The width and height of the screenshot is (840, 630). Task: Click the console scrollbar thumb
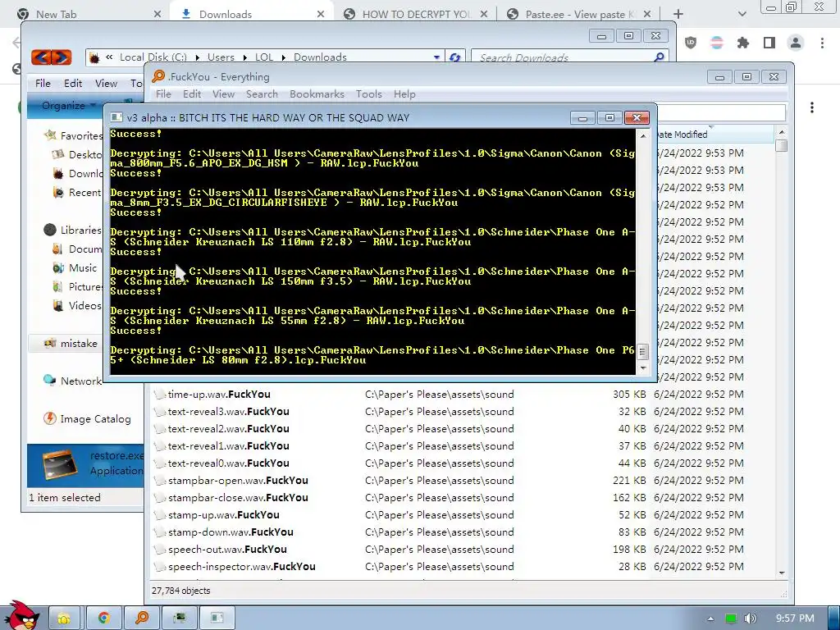tap(643, 352)
